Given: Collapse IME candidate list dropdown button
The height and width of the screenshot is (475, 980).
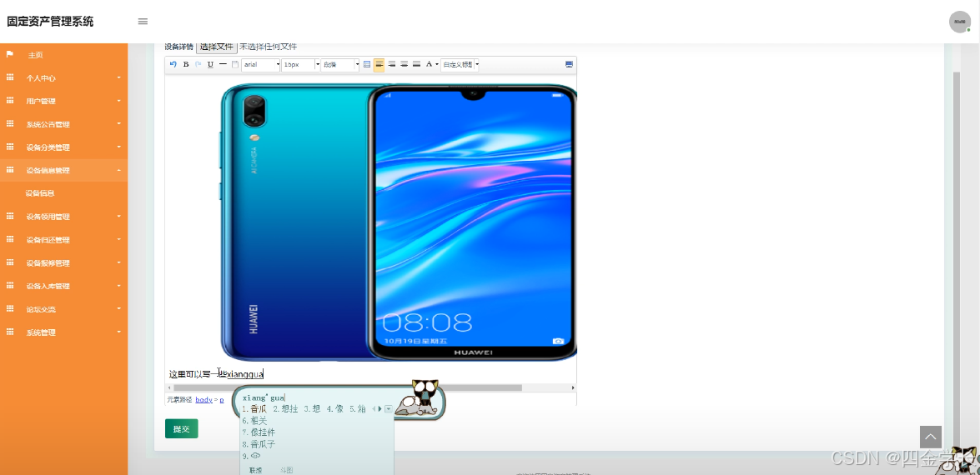Looking at the screenshot, I should [388, 409].
